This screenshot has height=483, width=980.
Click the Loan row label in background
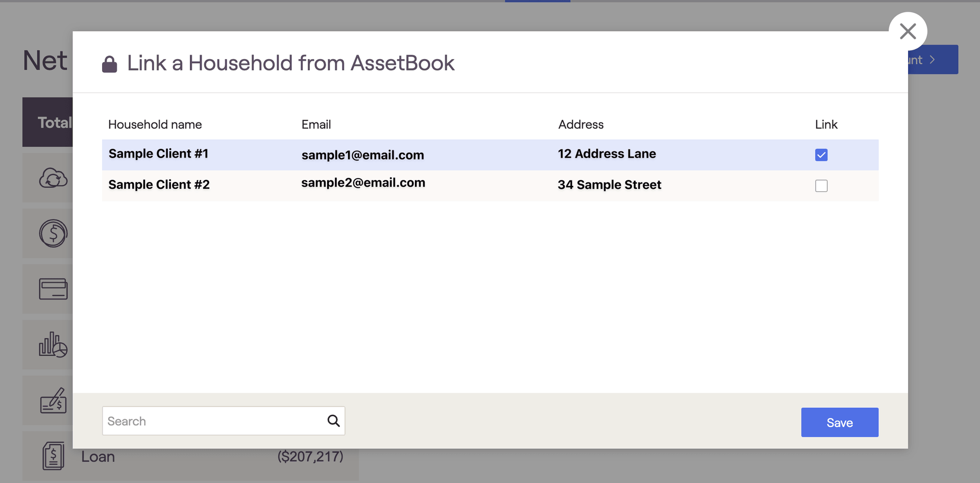click(98, 456)
